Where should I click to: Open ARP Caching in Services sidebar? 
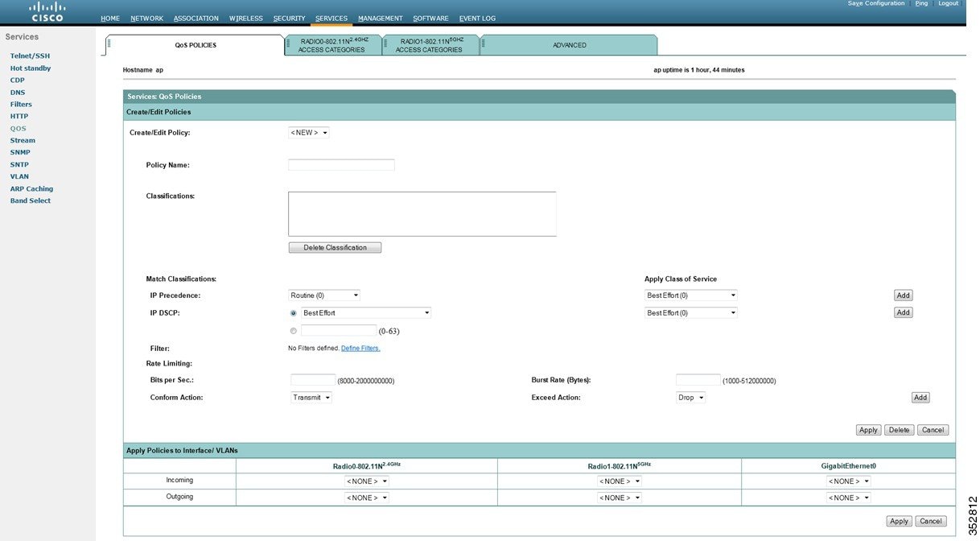coord(31,189)
